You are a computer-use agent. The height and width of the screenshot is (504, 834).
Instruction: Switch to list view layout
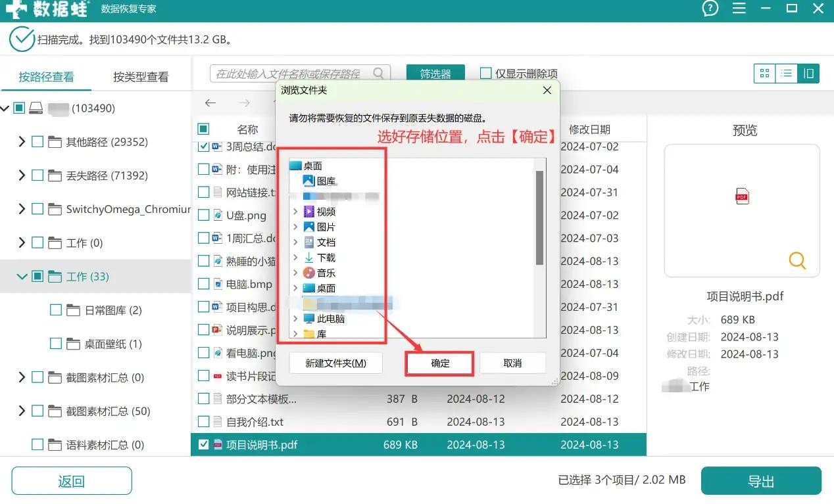coord(786,74)
